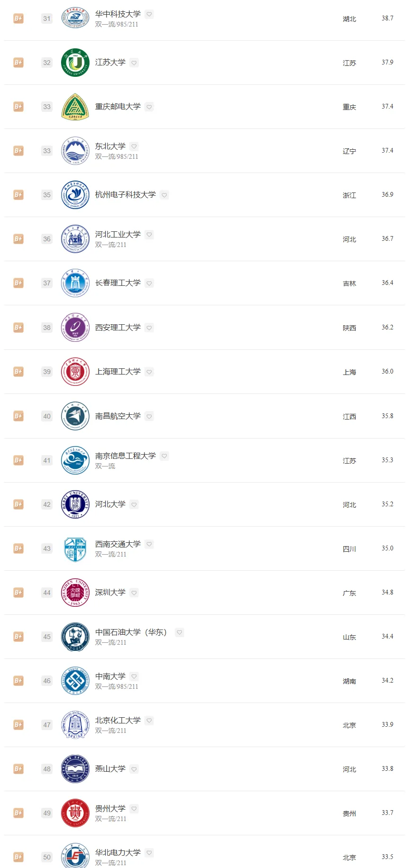Open the 贵州大学 red logo
Viewport: 411px width, 868px height.
pyautogui.click(x=75, y=813)
